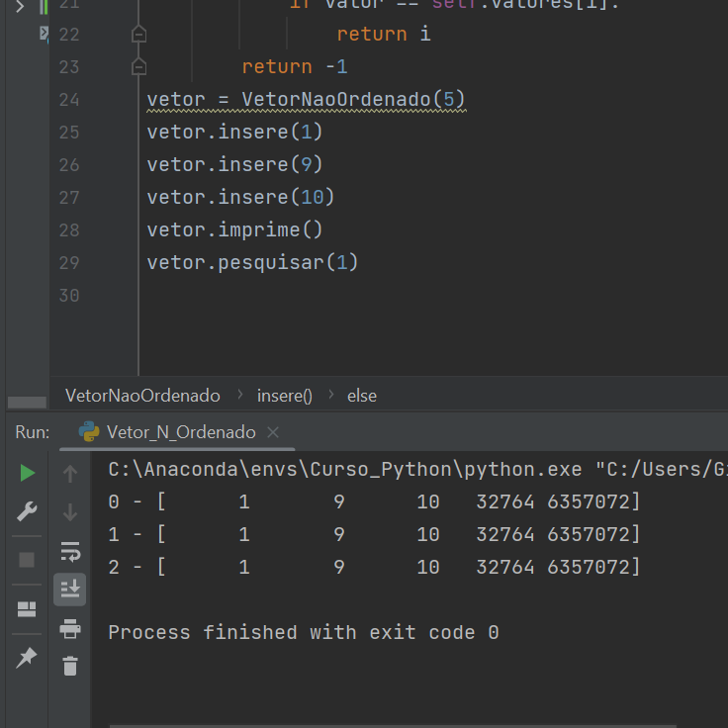Click the vetor.insere(1) code line

pyautogui.click(x=234, y=133)
